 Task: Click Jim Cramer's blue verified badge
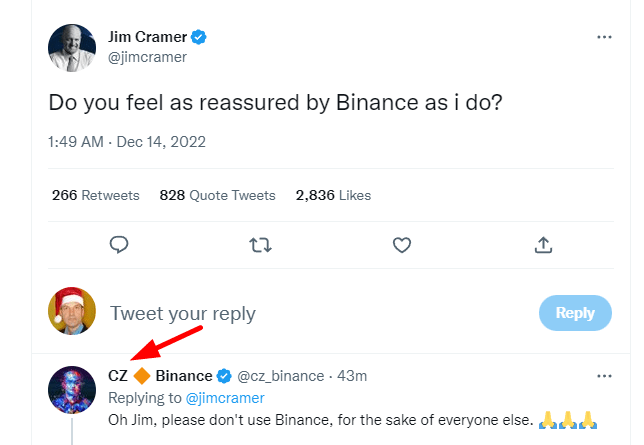tap(200, 37)
